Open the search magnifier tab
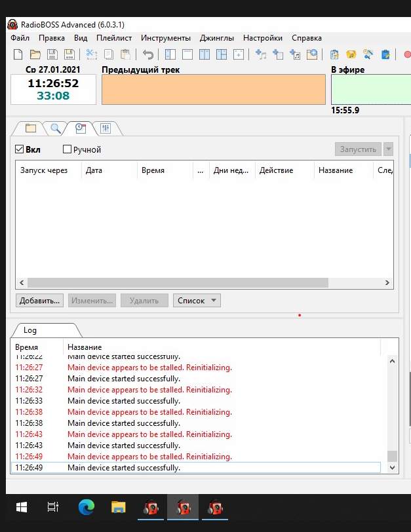This screenshot has width=411, height=532. pos(56,128)
